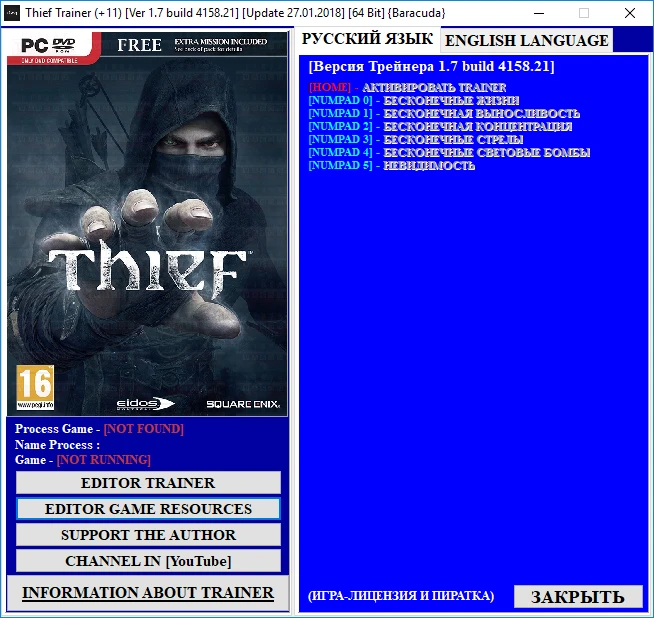Select the [NUMPAD 2] БЕСКОНЕЧНАЯ КОНЦЕНТРАЦИЯ line

(x=440, y=126)
